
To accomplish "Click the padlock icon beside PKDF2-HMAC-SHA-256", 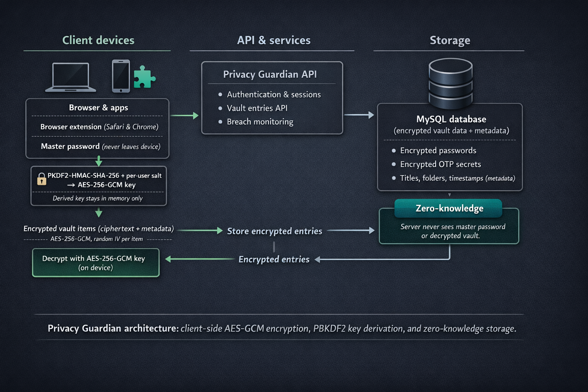I will [x=41, y=179].
